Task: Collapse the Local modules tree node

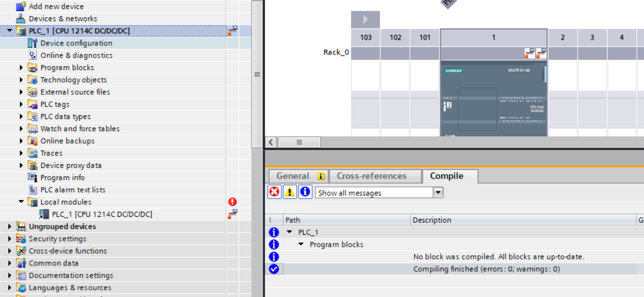Action: coord(22,202)
